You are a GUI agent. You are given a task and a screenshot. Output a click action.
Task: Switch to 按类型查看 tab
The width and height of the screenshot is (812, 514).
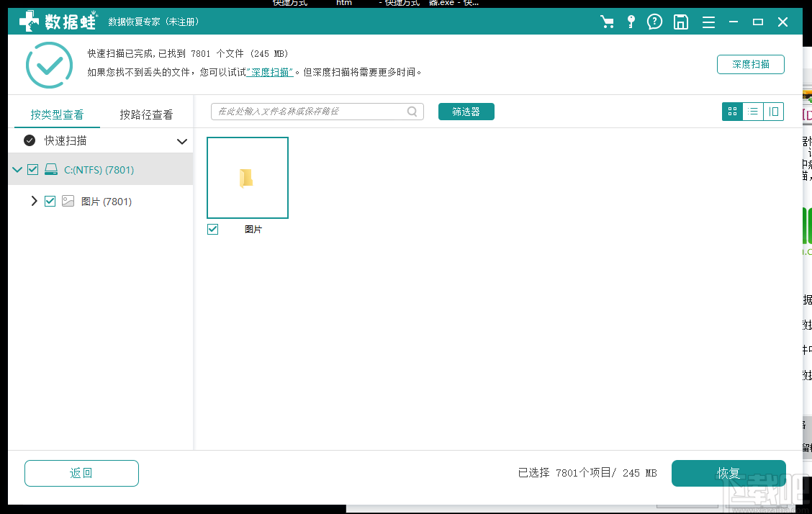click(x=57, y=114)
